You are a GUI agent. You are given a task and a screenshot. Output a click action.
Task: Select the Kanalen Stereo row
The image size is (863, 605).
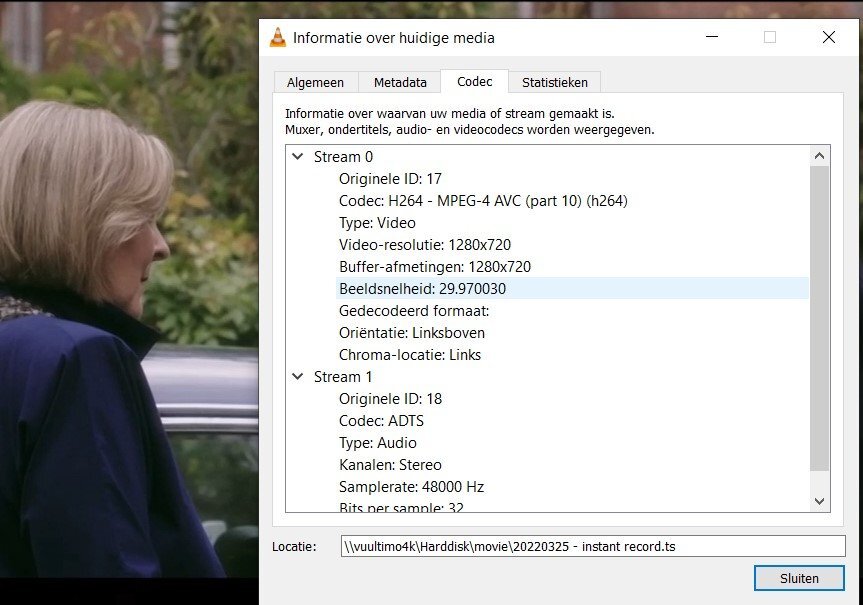point(390,465)
